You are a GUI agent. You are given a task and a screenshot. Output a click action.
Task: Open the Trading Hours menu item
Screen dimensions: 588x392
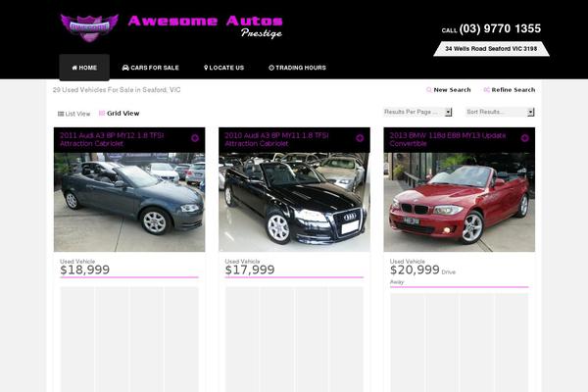(x=297, y=68)
